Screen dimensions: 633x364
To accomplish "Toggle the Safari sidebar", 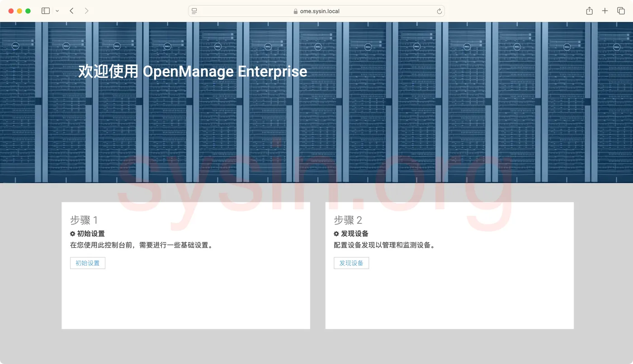I will [x=46, y=11].
